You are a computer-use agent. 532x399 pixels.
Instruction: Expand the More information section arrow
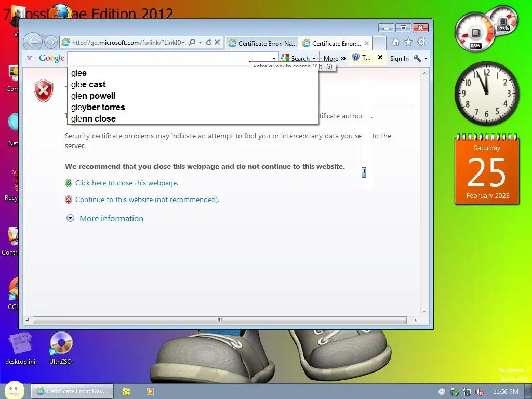pos(70,218)
